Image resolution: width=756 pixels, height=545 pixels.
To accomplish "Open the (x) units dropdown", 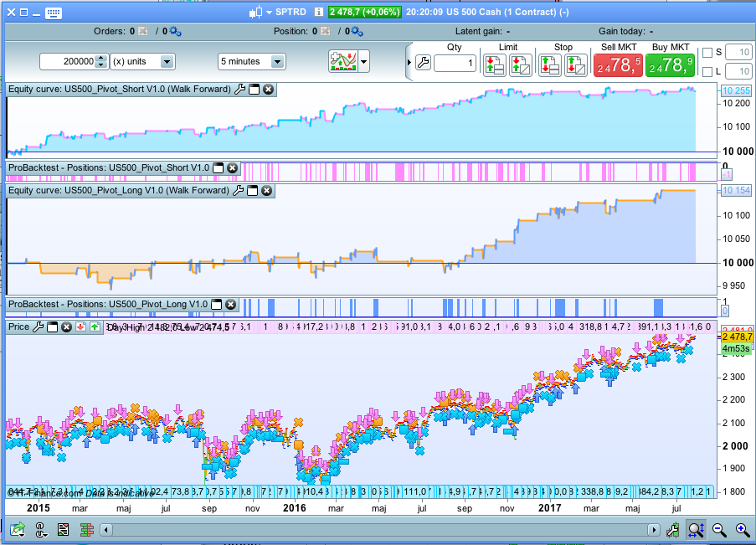I will coord(167,62).
